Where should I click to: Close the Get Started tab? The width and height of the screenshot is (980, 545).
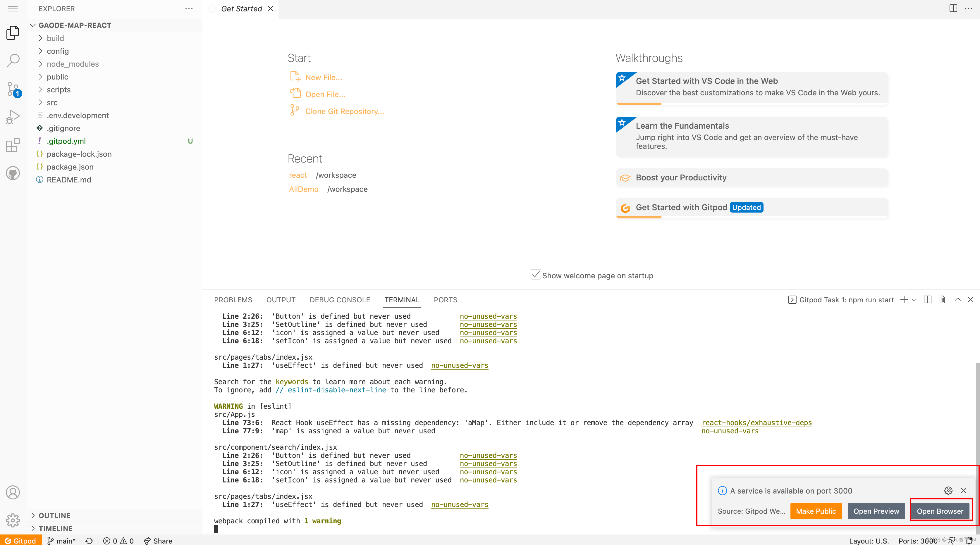click(271, 8)
